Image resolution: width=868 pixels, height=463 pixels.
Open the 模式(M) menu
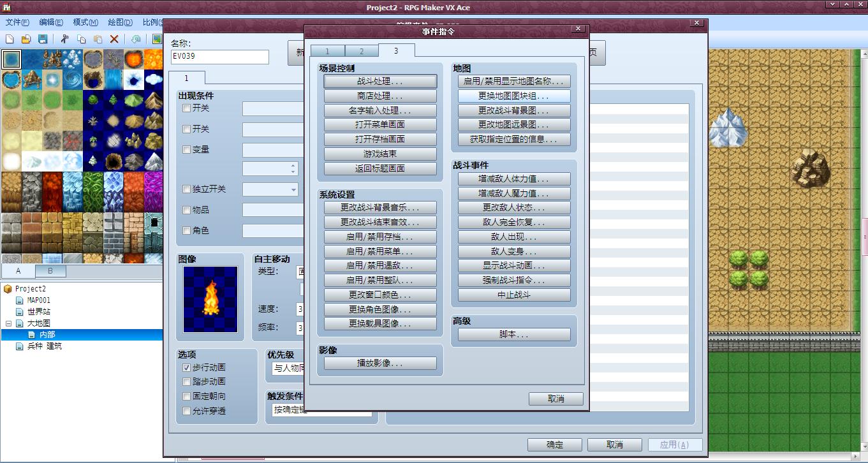(85, 22)
